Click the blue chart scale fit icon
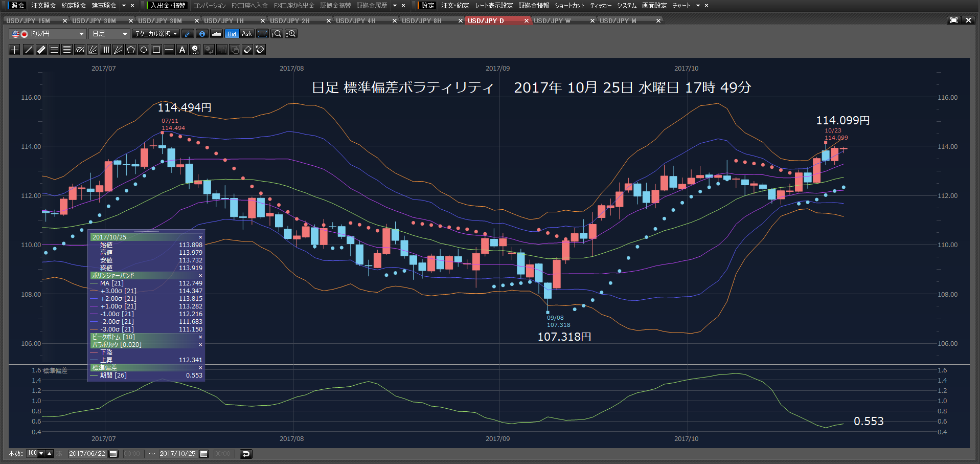This screenshot has width=980, height=464. 263,34
